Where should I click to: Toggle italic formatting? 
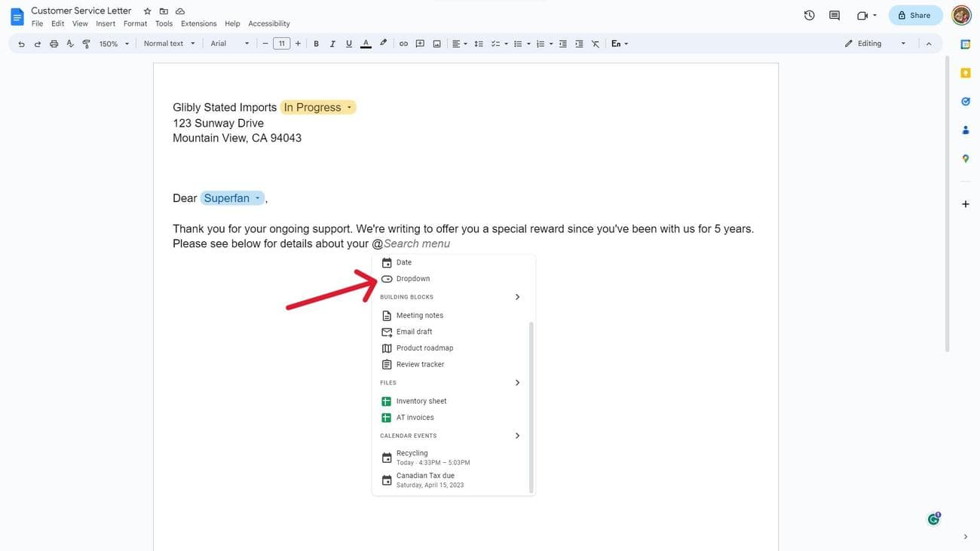pyautogui.click(x=332, y=44)
